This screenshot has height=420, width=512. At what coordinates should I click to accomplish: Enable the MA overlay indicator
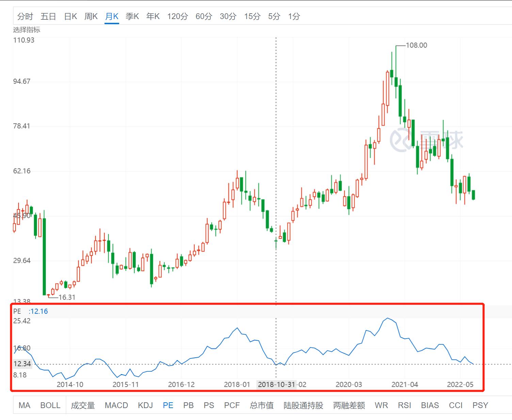(25, 405)
